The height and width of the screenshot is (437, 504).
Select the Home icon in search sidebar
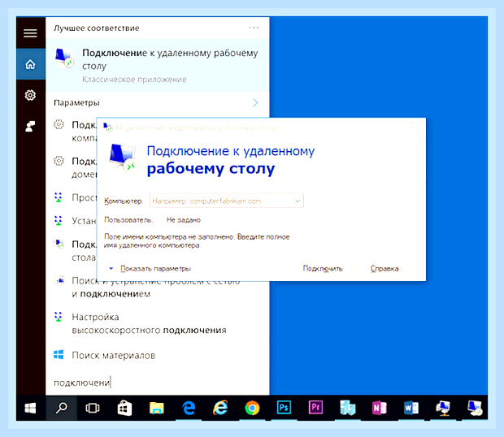coord(31,64)
